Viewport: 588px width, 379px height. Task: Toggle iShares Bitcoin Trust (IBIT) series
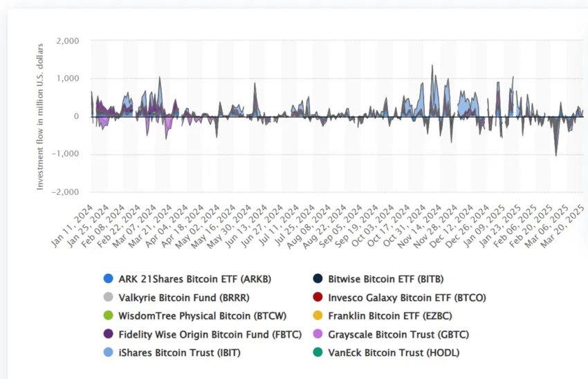coord(179,353)
